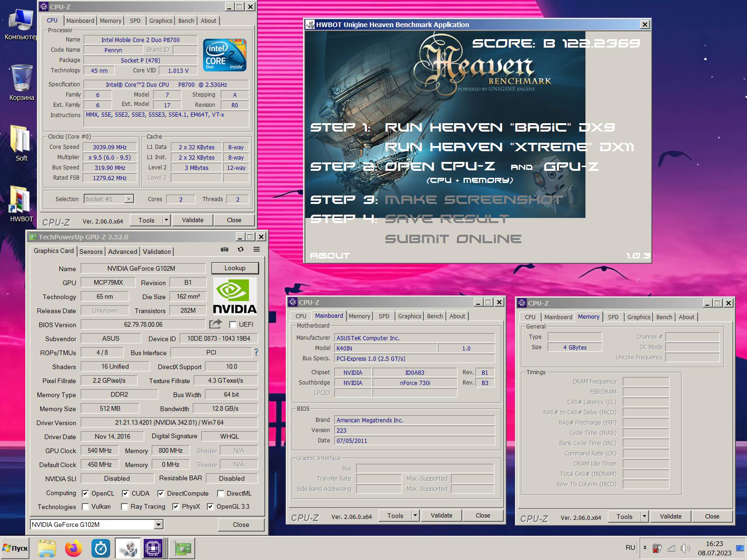Image resolution: width=747 pixels, height=560 pixels.
Task: Click the network signal tray icon
Action: 671,548
